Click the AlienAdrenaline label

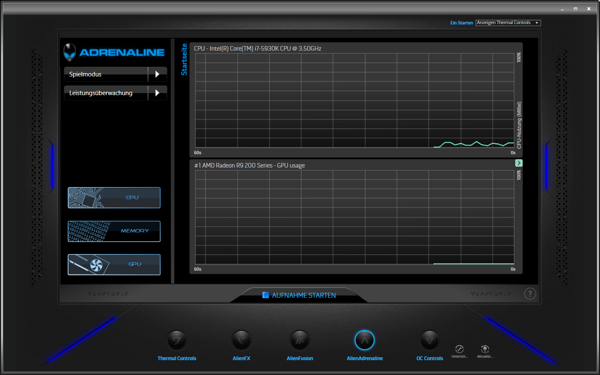tap(365, 359)
